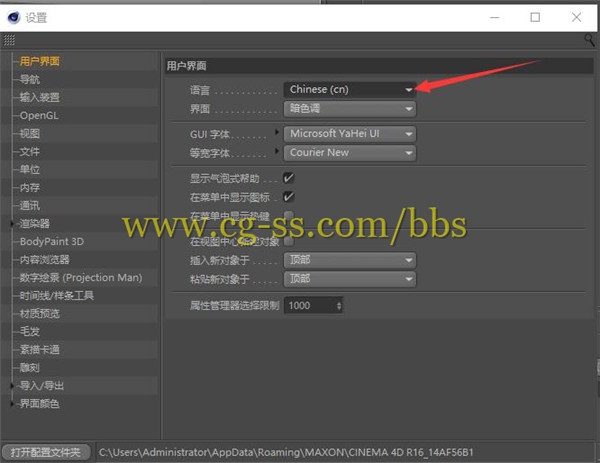Viewport: 600px width, 463px height.
Task: Expand the 导入/导出 category arrow
Action: (x=13, y=386)
